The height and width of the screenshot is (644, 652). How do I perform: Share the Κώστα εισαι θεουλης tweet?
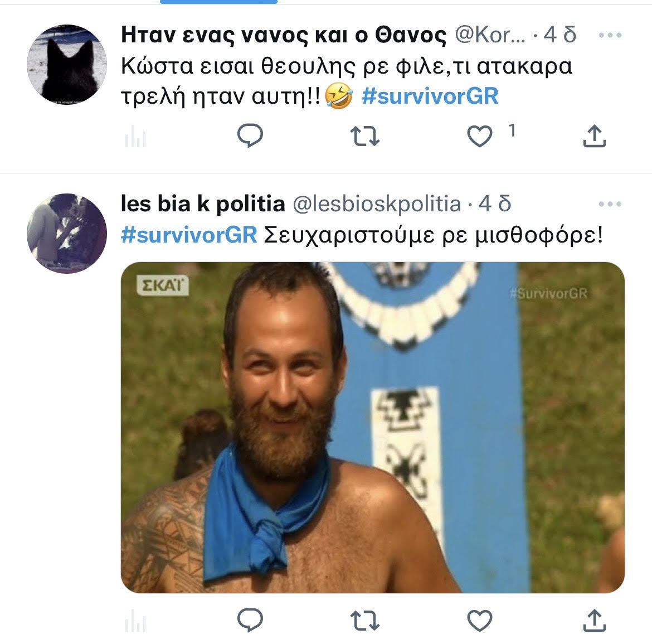click(x=594, y=136)
